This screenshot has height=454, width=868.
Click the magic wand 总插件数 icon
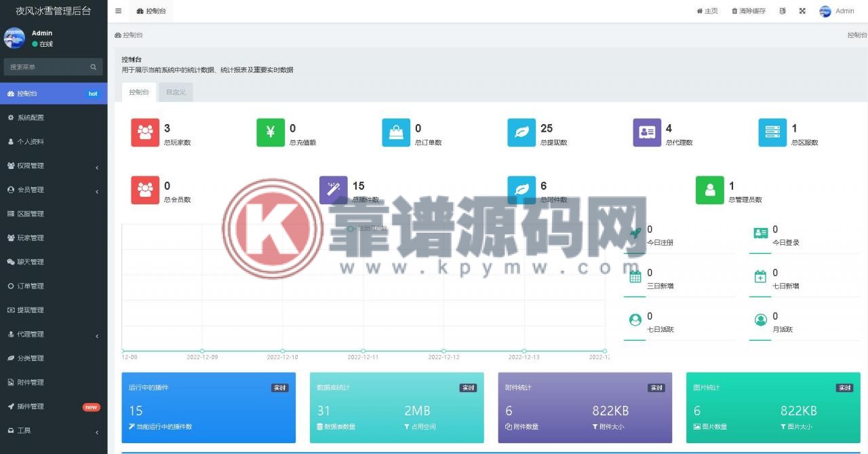point(334,190)
